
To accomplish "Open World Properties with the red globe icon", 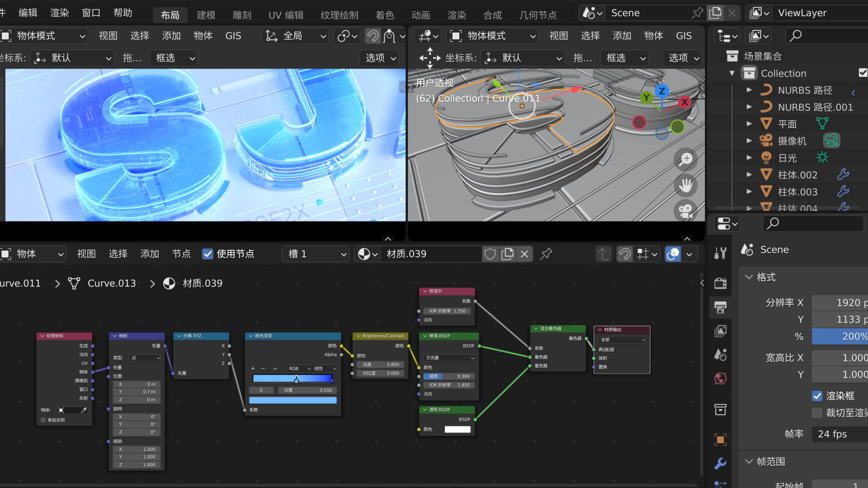I will pos(720,379).
